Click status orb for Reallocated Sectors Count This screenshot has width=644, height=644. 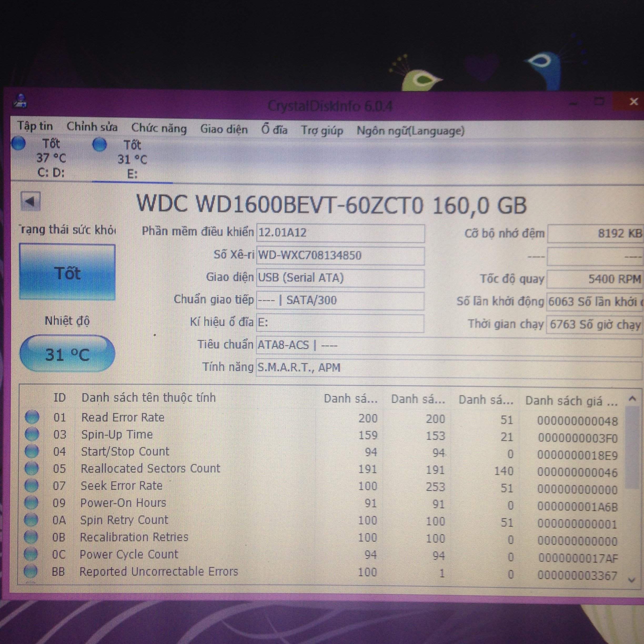coord(32,468)
